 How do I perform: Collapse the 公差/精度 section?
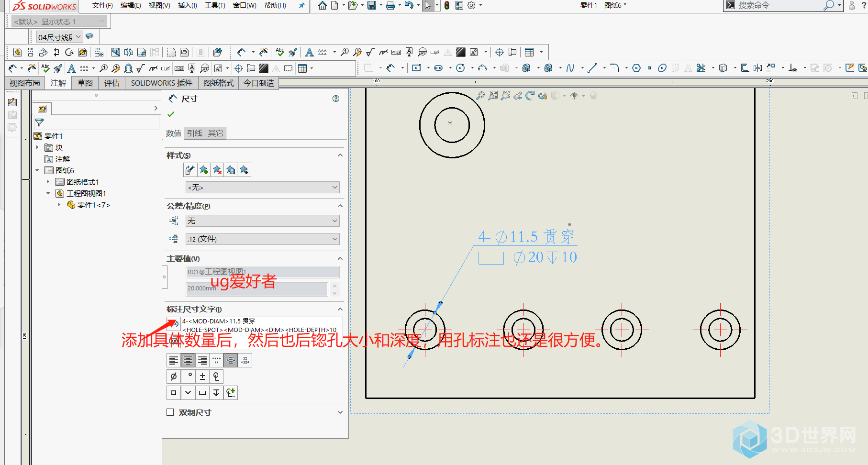340,206
